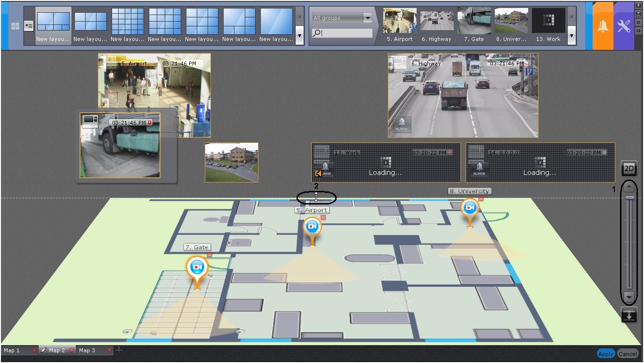Click the 7. Gate camera marker on map
The image size is (644, 363).
(197, 267)
